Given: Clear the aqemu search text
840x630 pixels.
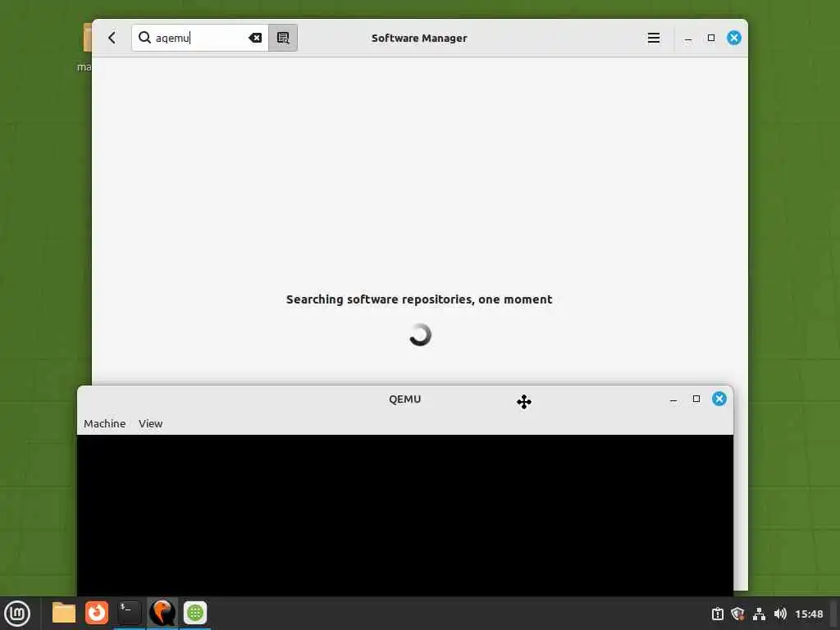Looking at the screenshot, I should point(255,38).
